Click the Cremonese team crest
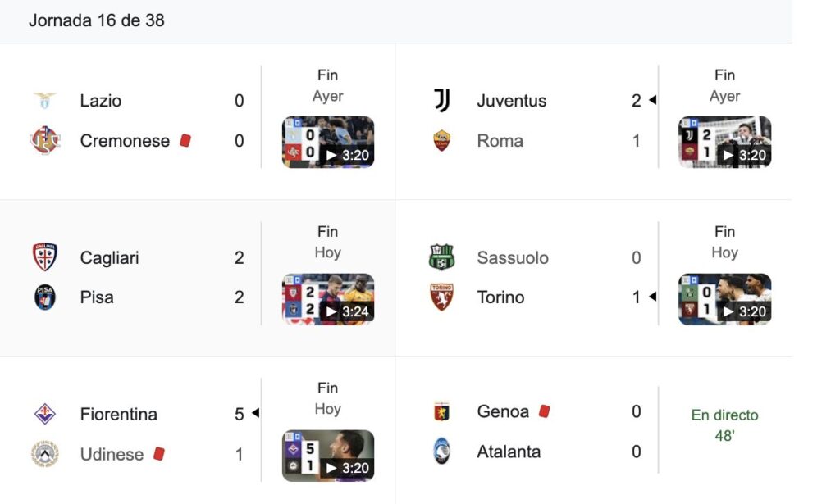 coord(45,141)
